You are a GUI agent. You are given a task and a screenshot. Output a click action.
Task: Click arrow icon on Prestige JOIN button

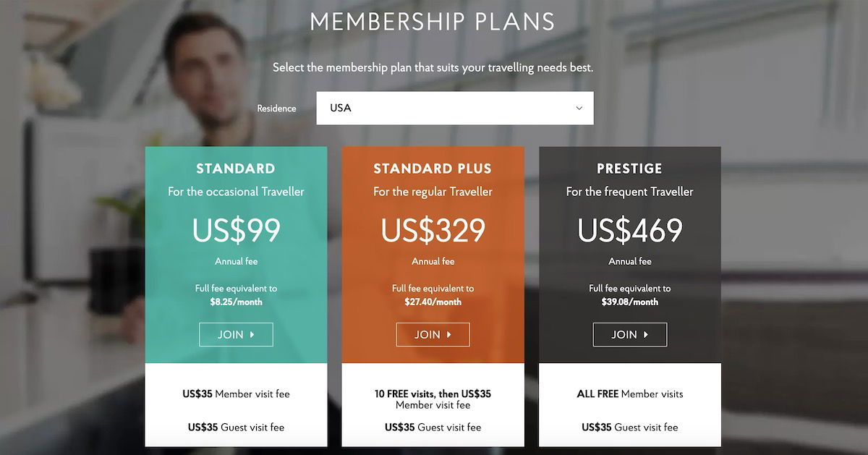click(x=646, y=335)
